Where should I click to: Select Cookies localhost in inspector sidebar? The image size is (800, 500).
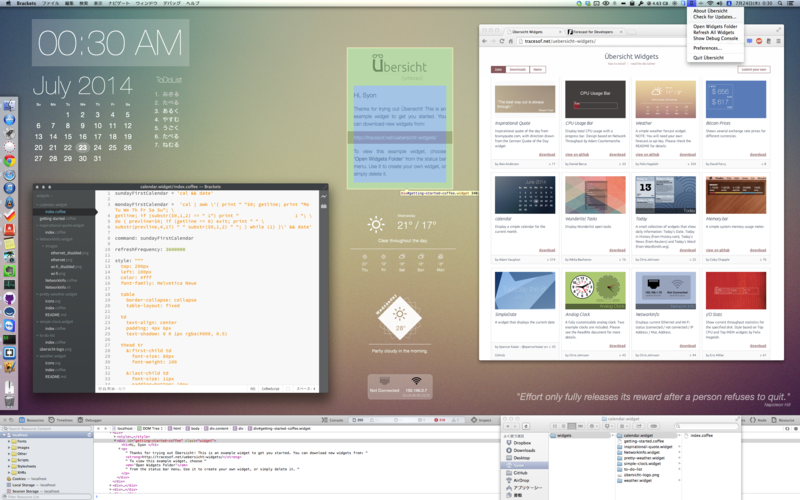point(29,479)
